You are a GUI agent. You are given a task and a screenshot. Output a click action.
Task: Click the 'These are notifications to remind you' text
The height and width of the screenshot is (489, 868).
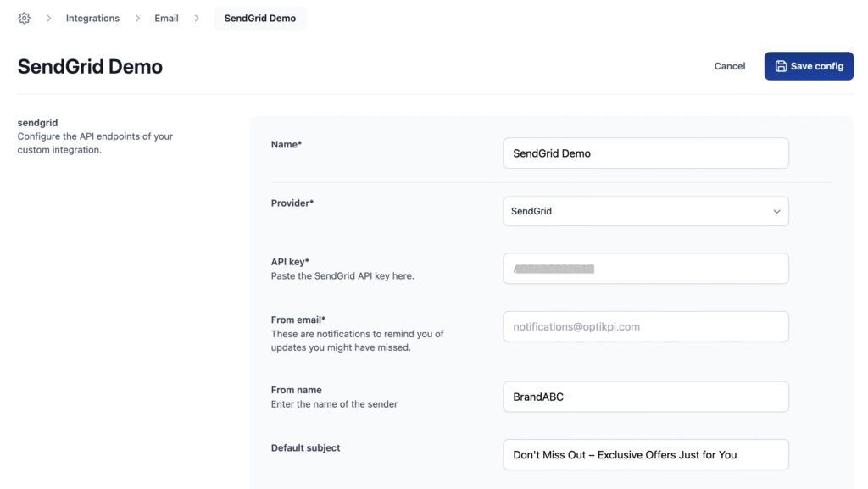[357, 341]
